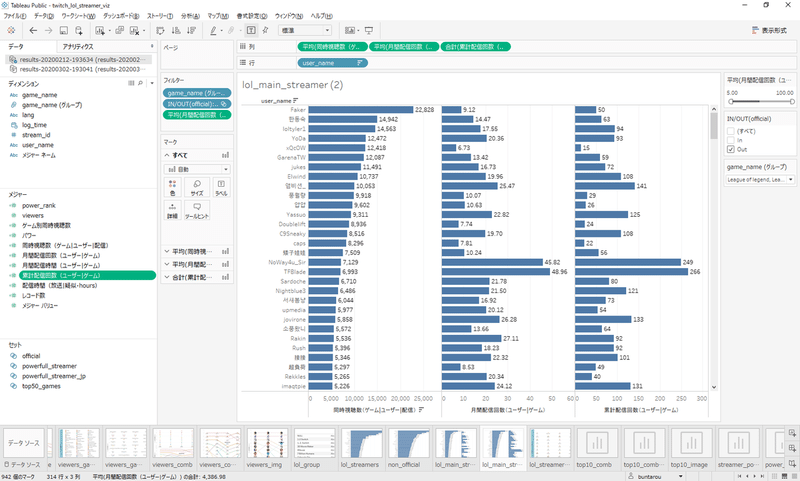Open the mark type 自動 dropdown
800x481 pixels.
[197, 169]
